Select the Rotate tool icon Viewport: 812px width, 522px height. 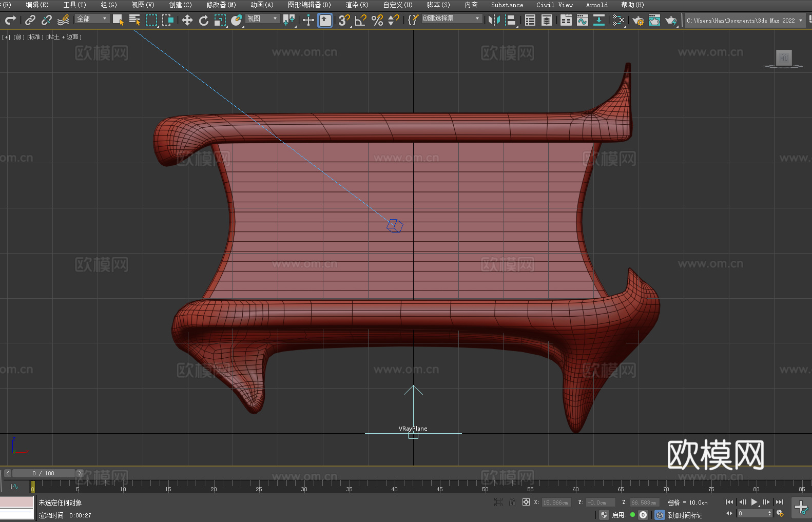[204, 20]
